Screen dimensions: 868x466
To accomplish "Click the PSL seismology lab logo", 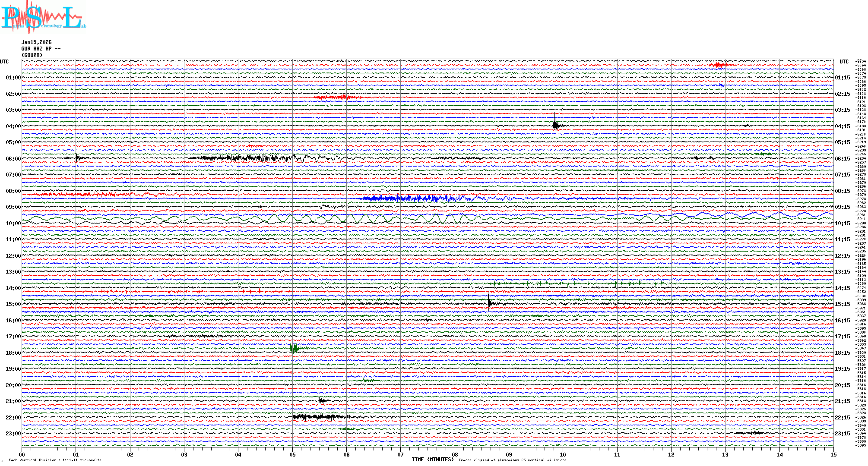I will click(x=43, y=16).
